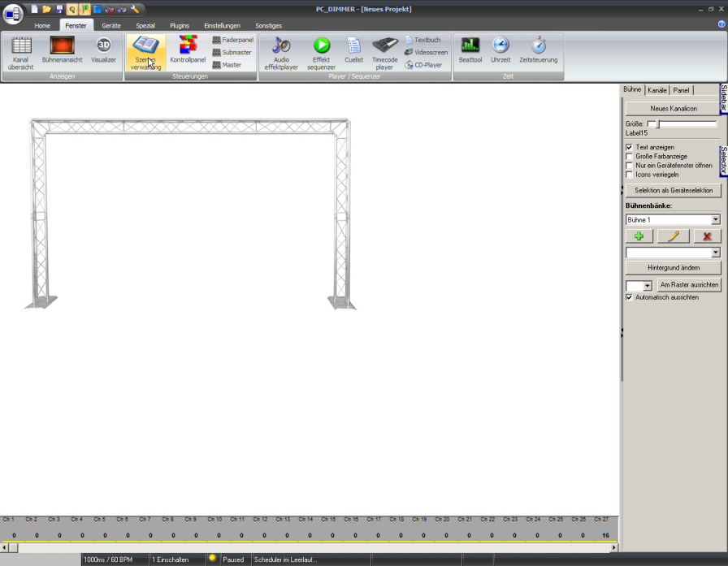Click the wrench settings icon in quick toolbar
Screen dimensions: 728x566
(135, 9)
